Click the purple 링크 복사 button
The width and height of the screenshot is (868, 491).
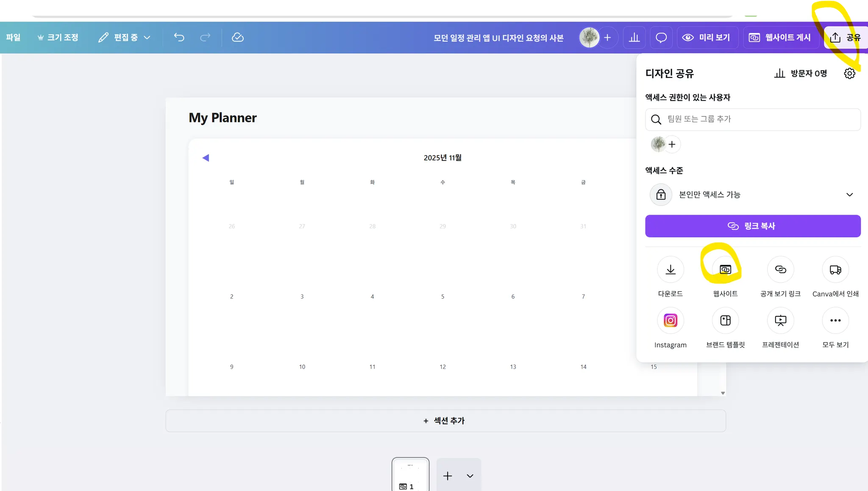coord(753,226)
